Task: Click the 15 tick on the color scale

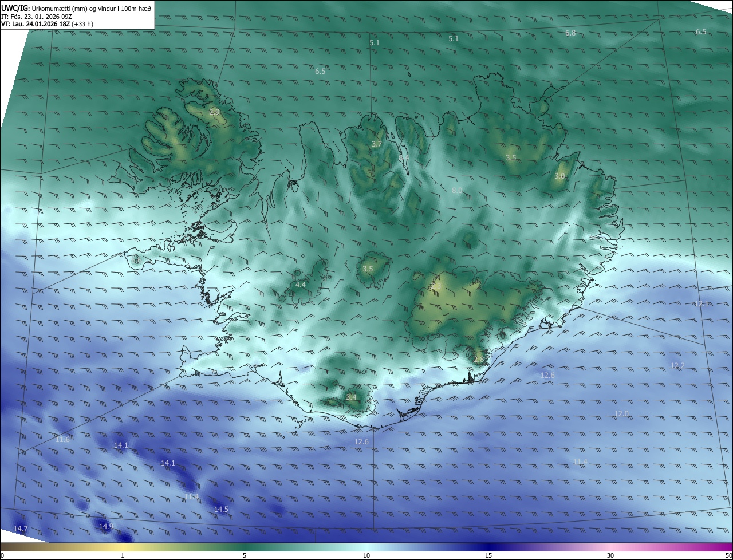Action: 488,555
